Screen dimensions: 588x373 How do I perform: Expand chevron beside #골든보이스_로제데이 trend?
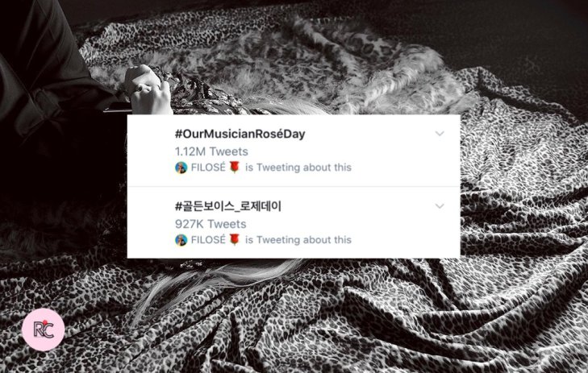(440, 206)
